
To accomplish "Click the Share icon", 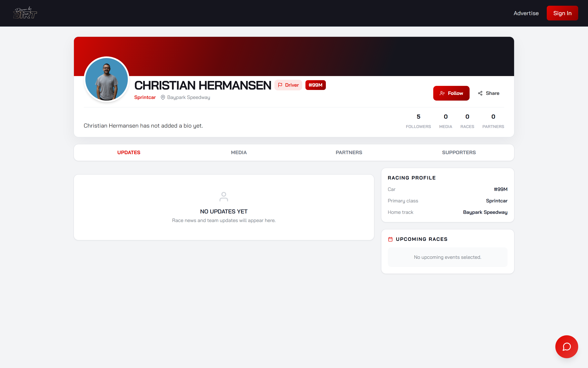I will tap(480, 93).
